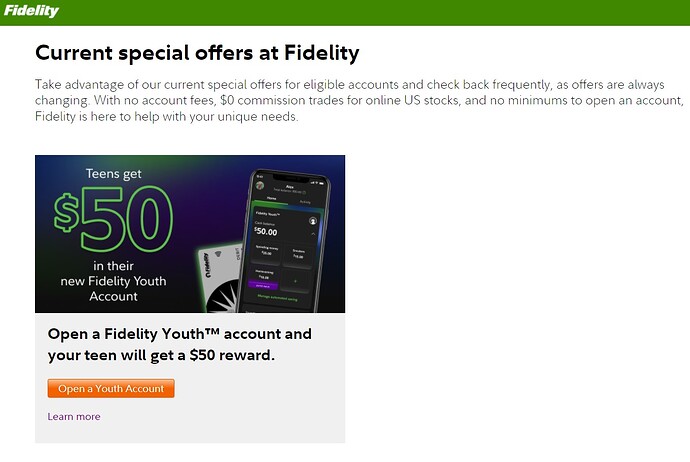690x462 pixels.
Task: Click the new Fidelity Youth Account banner text
Action: [x=112, y=281]
